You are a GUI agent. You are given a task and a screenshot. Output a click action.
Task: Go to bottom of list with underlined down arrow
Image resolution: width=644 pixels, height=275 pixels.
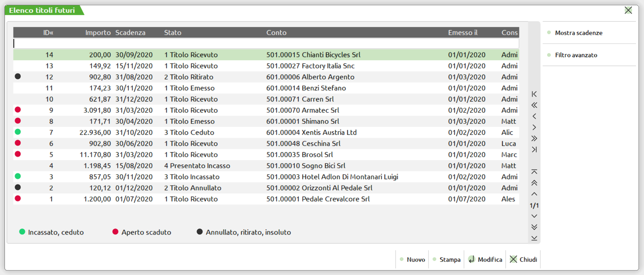click(x=534, y=238)
